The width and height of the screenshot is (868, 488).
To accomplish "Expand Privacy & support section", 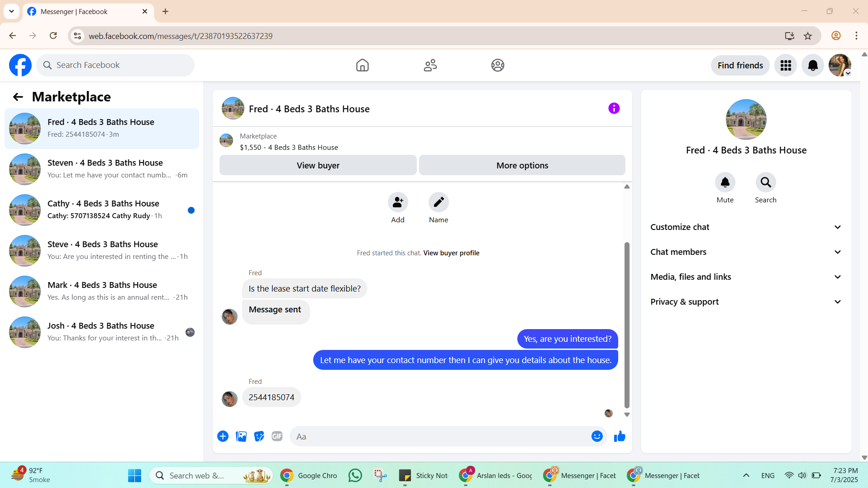I will pyautogui.click(x=746, y=302).
